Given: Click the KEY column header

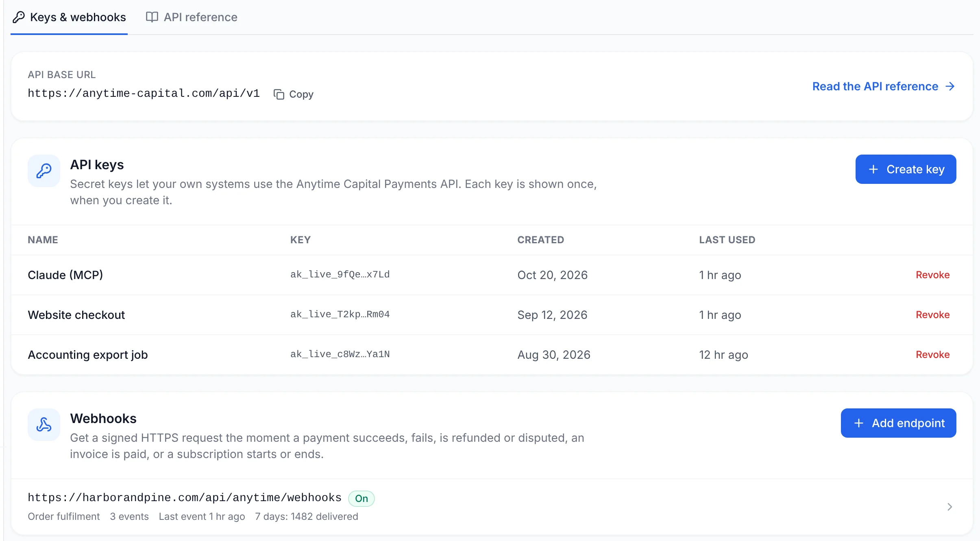Looking at the screenshot, I should pos(301,240).
